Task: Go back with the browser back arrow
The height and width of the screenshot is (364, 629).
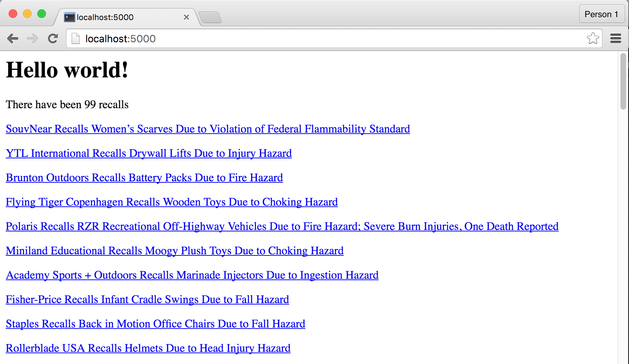Action: point(13,38)
